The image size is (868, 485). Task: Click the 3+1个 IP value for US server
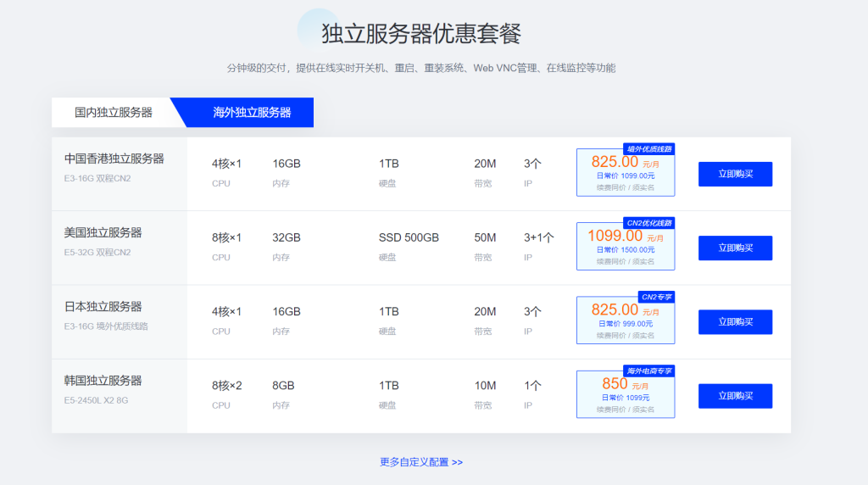click(x=538, y=237)
